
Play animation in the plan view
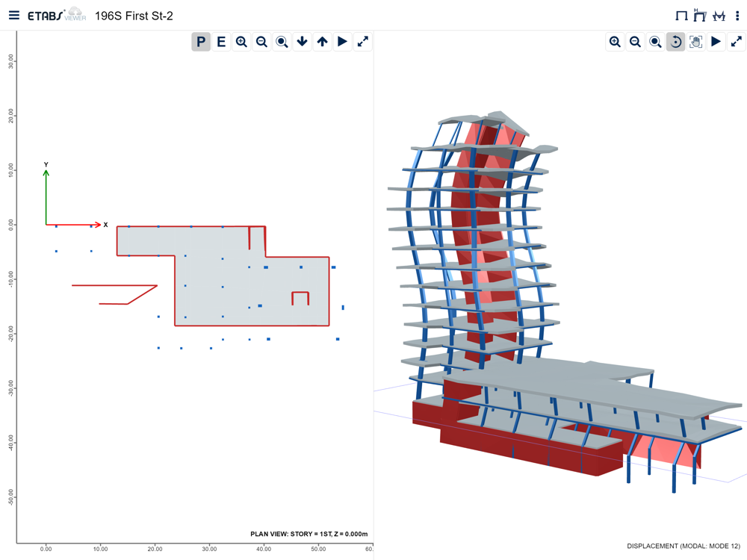343,42
